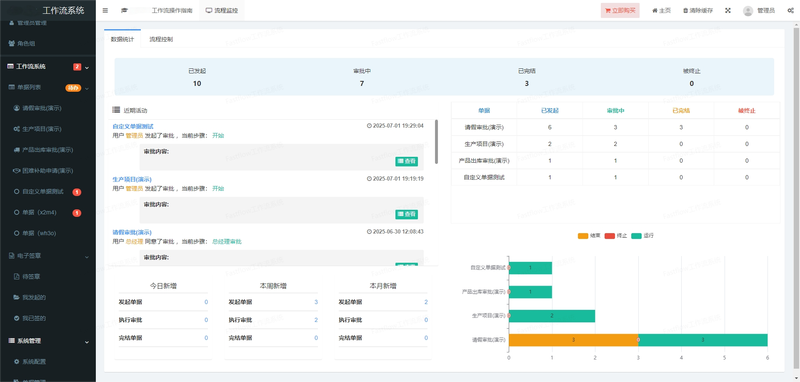Collapse the 单据列表 submenu chevron
This screenshot has height=382, width=800.
click(87, 88)
